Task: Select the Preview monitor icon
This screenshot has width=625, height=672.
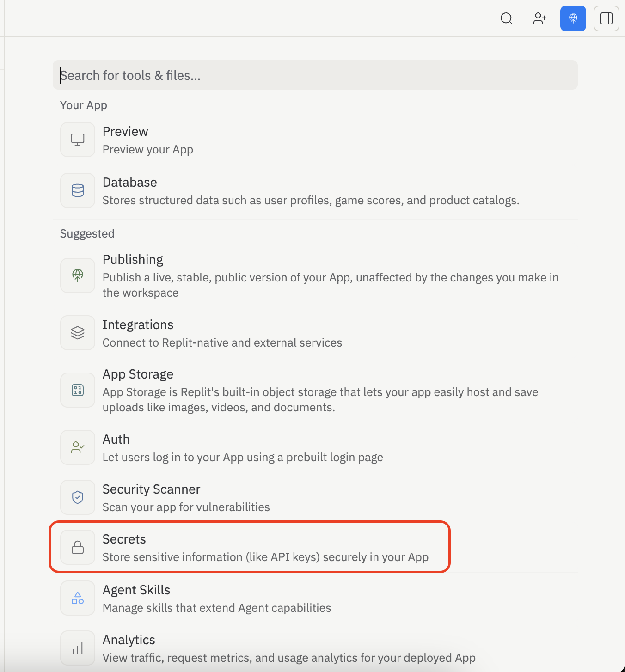Action: click(77, 139)
